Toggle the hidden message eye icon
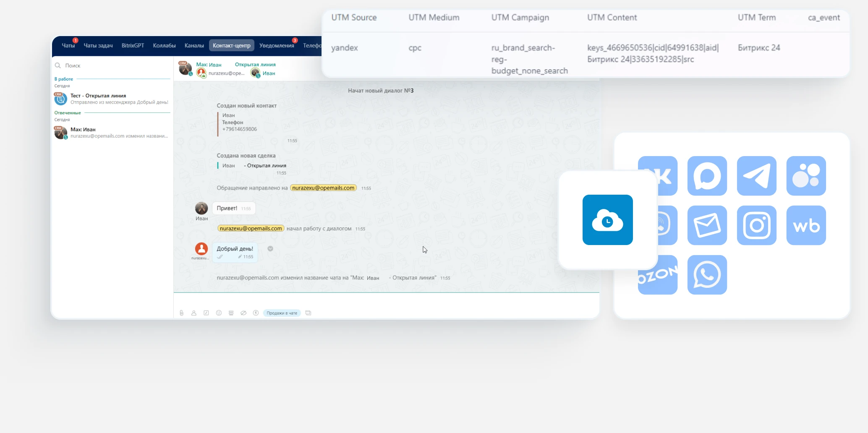Viewport: 868px width, 433px height. coord(243,313)
